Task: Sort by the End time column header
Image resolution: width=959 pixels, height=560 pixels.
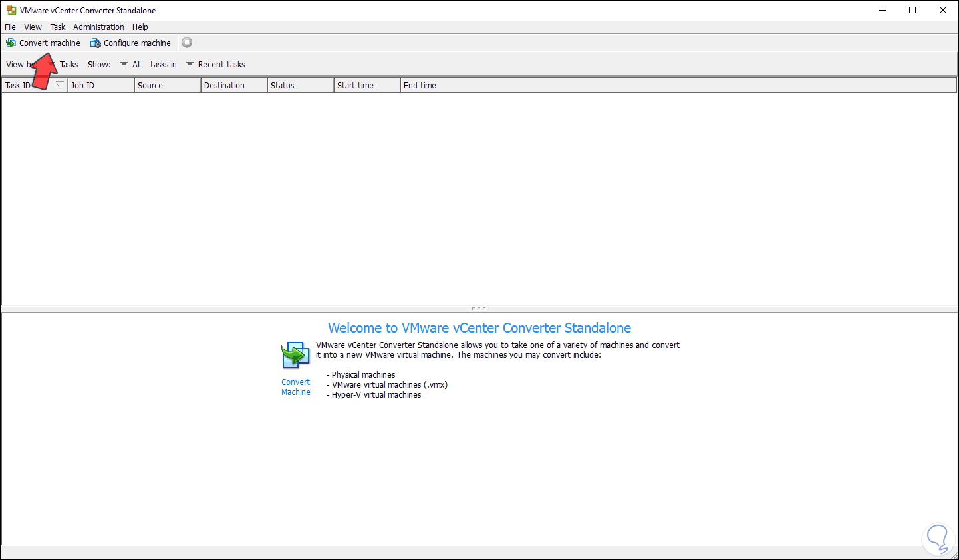Action: point(678,85)
